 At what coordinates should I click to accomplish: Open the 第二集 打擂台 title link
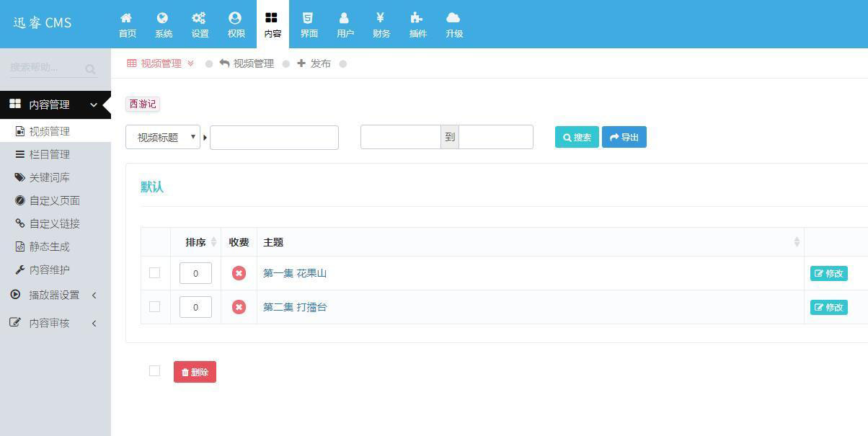click(x=295, y=307)
